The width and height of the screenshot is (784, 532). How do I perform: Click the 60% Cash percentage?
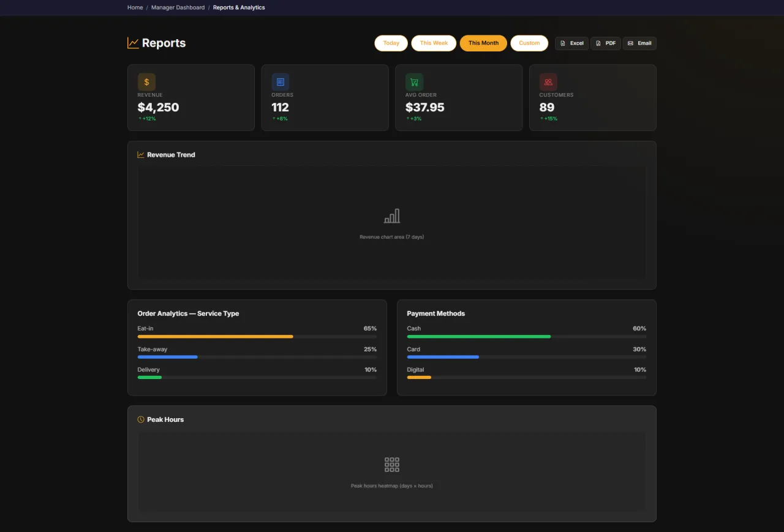639,329
